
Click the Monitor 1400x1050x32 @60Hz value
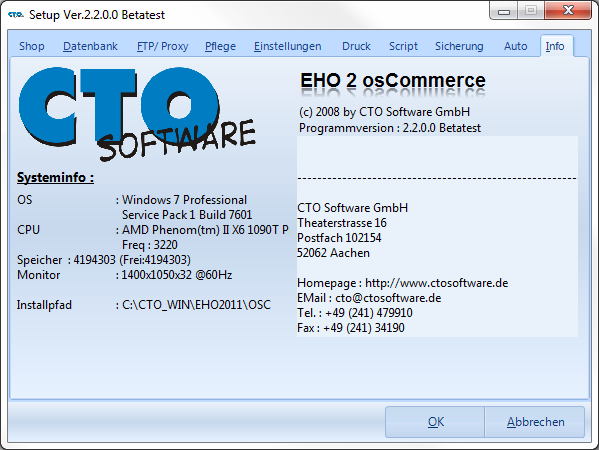point(176,275)
